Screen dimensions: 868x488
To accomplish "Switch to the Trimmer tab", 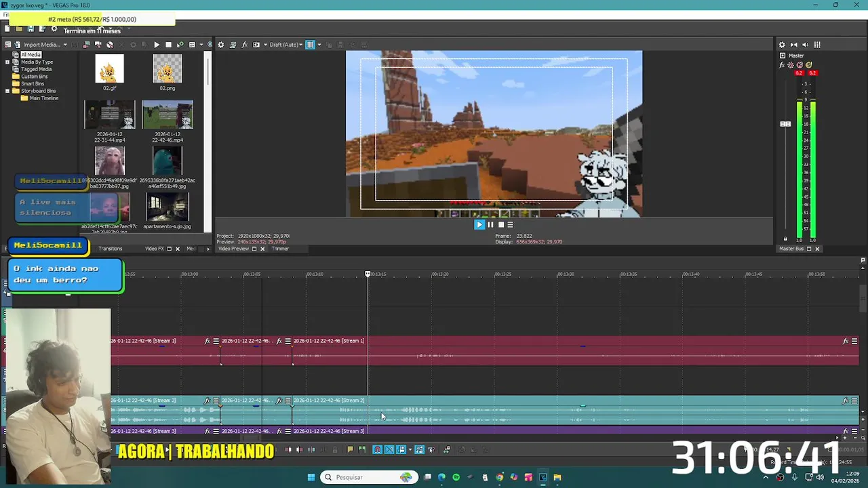I will 280,249.
